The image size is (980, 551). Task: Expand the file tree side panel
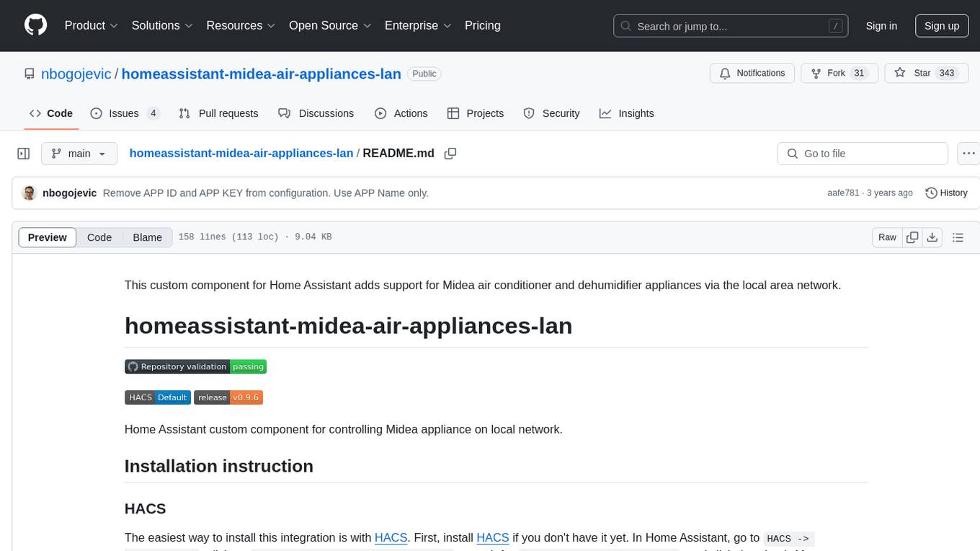[24, 154]
